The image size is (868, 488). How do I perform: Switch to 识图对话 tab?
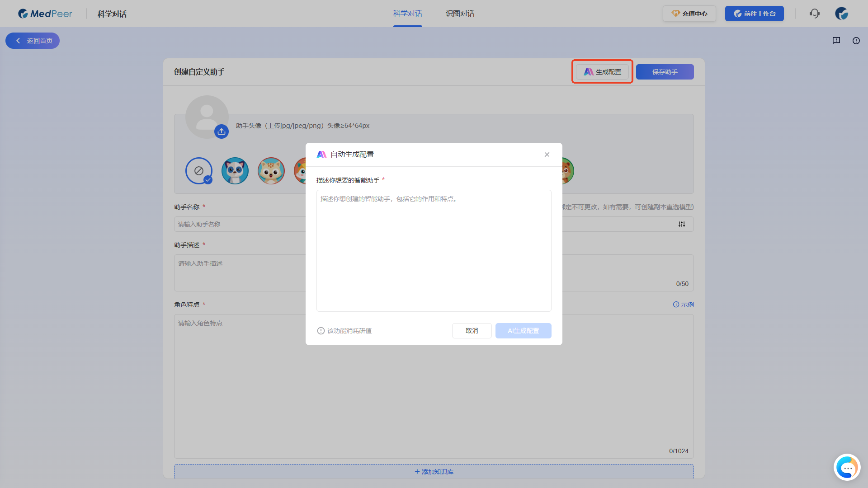pyautogui.click(x=460, y=14)
